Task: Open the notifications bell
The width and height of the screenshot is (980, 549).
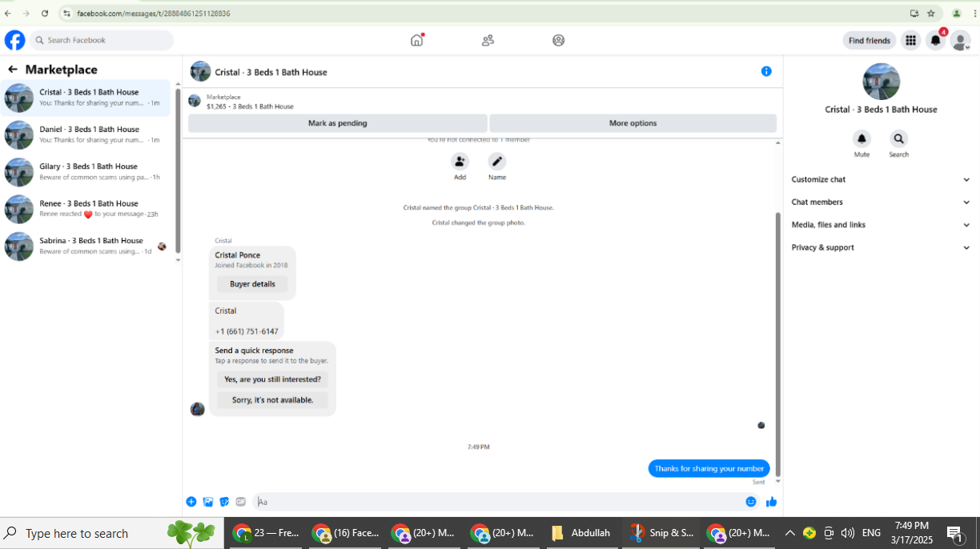Action: click(935, 40)
